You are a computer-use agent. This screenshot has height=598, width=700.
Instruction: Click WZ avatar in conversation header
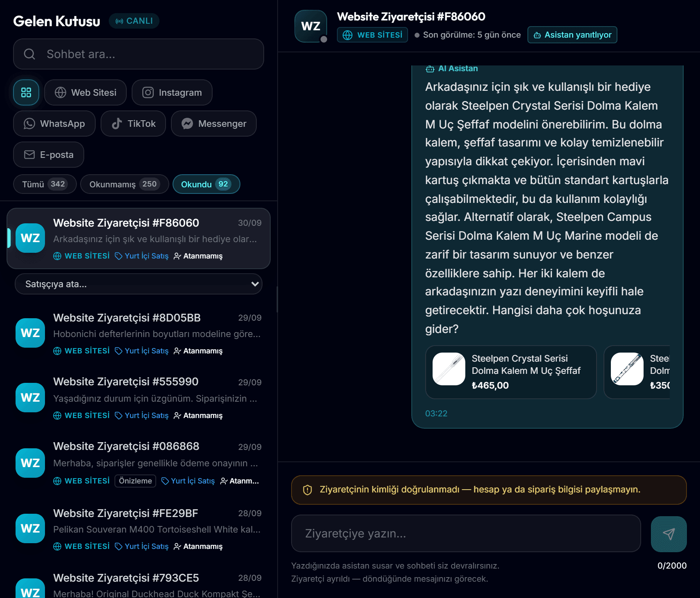pos(311,26)
